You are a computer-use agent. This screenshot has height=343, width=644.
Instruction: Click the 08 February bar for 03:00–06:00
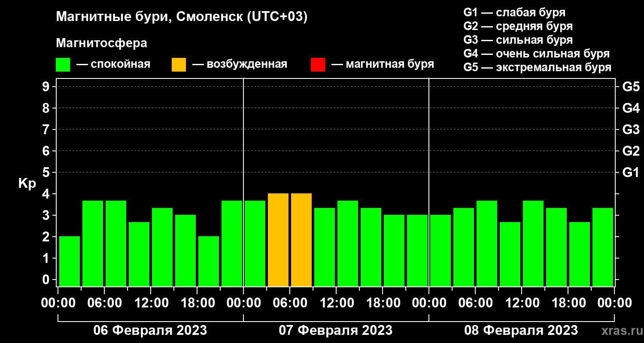pos(464,247)
